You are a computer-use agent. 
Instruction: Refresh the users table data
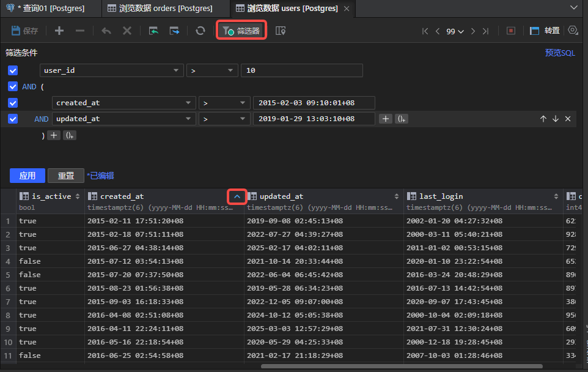pyautogui.click(x=200, y=31)
